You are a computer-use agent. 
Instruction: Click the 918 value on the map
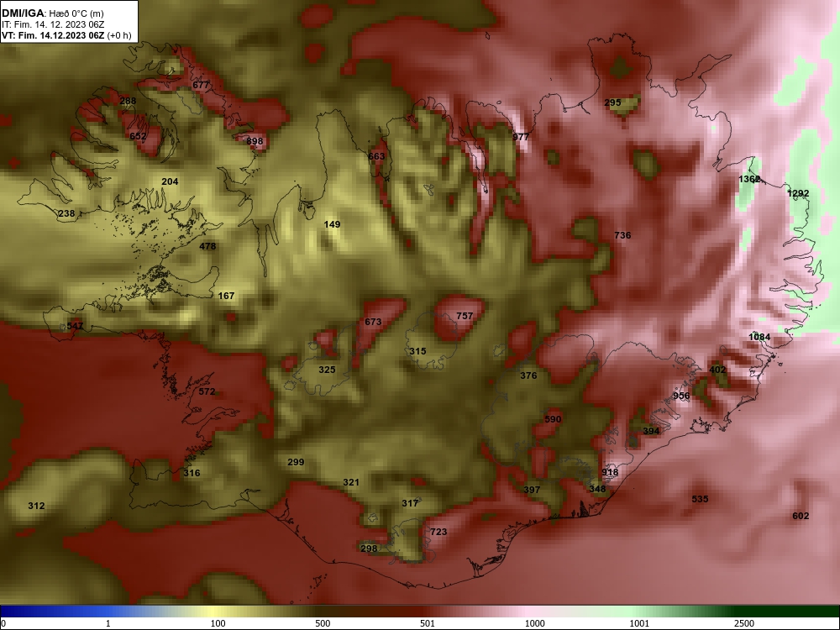(610, 472)
